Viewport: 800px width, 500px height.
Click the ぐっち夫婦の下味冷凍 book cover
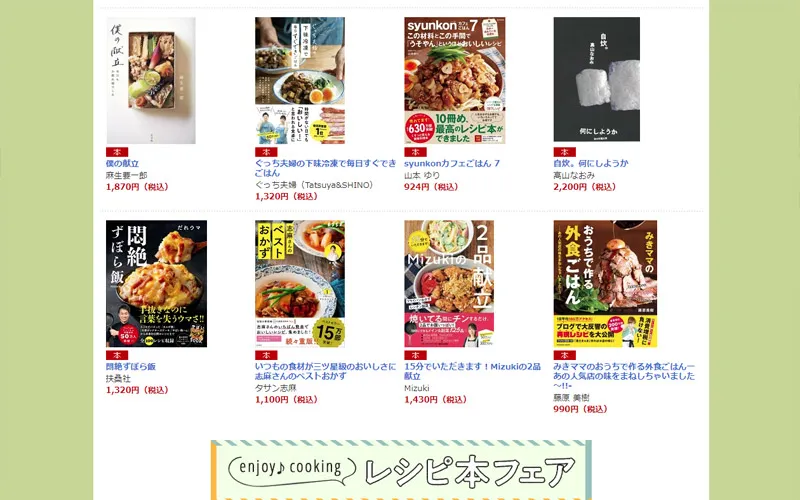[300, 81]
